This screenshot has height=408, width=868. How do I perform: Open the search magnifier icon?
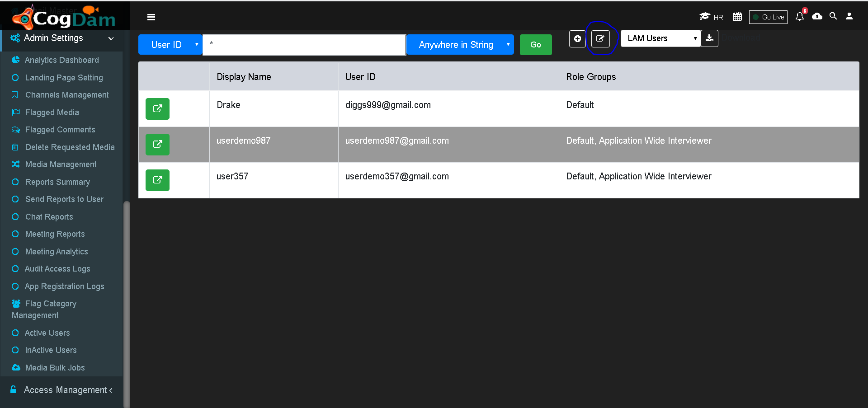click(x=833, y=16)
